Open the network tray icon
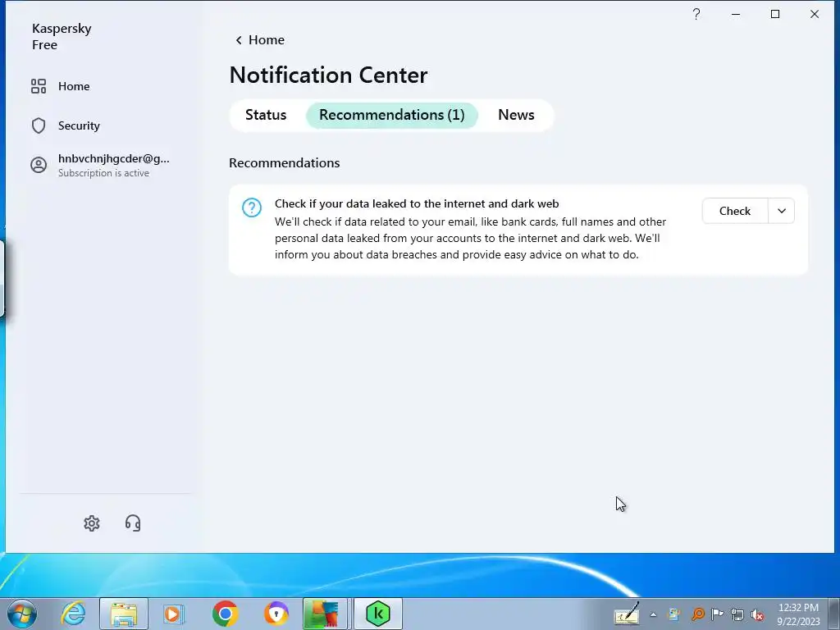 (737, 614)
